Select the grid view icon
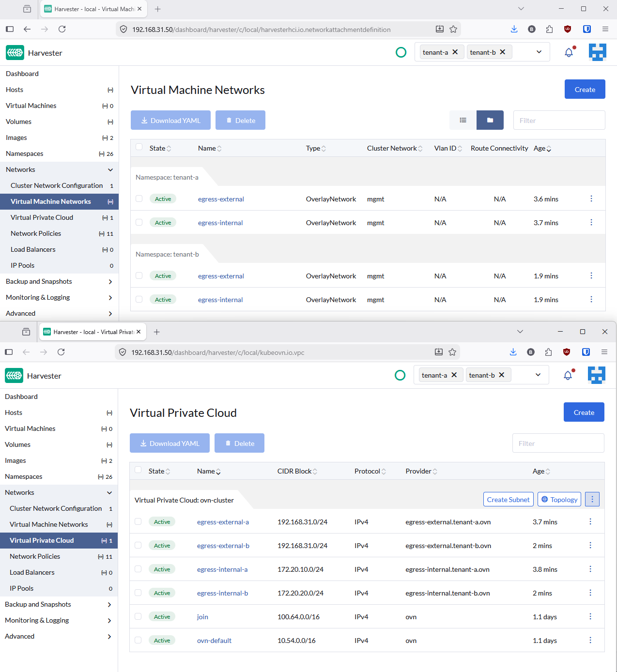 pyautogui.click(x=490, y=120)
